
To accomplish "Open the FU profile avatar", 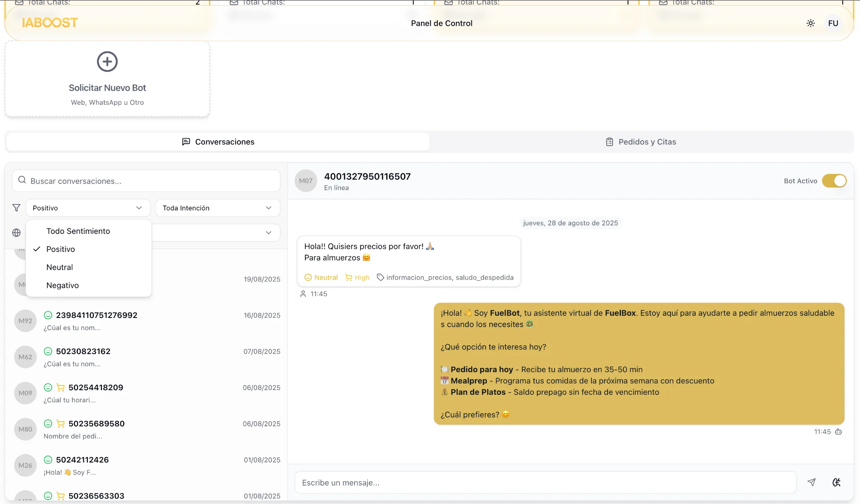I will click(832, 23).
